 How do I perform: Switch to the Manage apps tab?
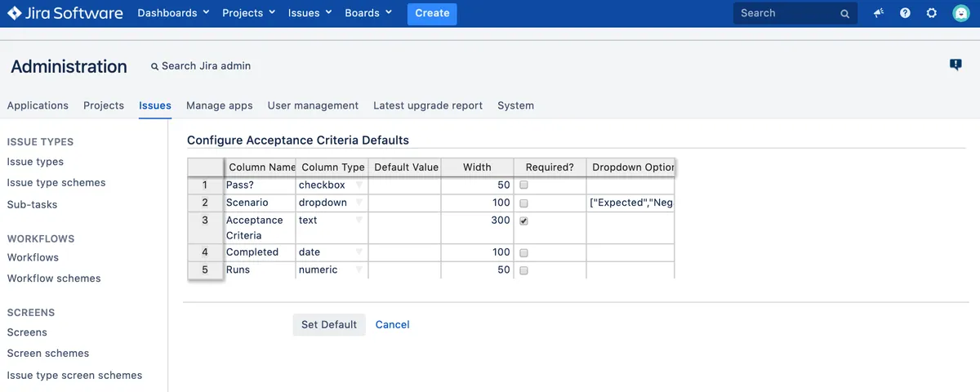coord(220,105)
